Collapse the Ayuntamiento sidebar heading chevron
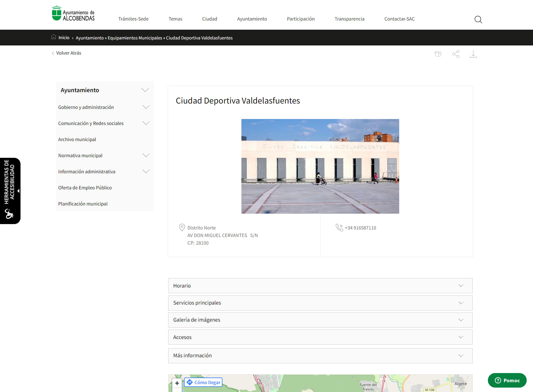This screenshot has width=533, height=392. click(x=145, y=90)
